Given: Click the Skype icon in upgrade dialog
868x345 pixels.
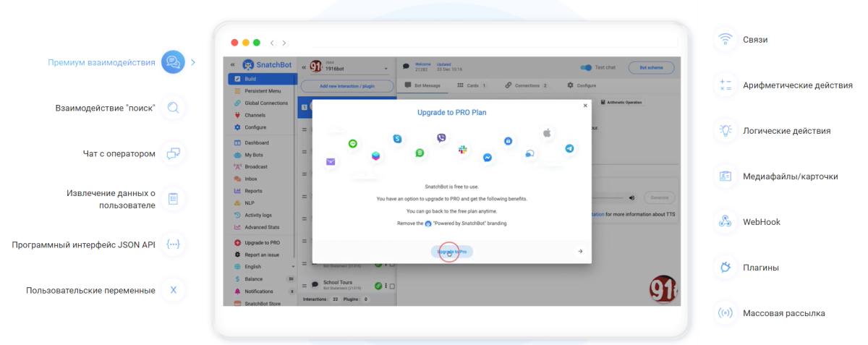Looking at the screenshot, I should click(x=397, y=138).
